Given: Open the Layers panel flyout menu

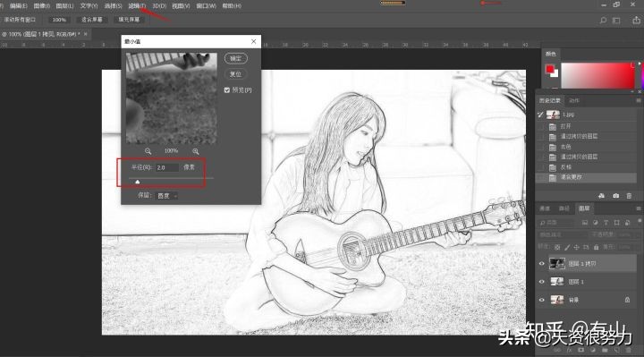Looking at the screenshot, I should pos(639,208).
